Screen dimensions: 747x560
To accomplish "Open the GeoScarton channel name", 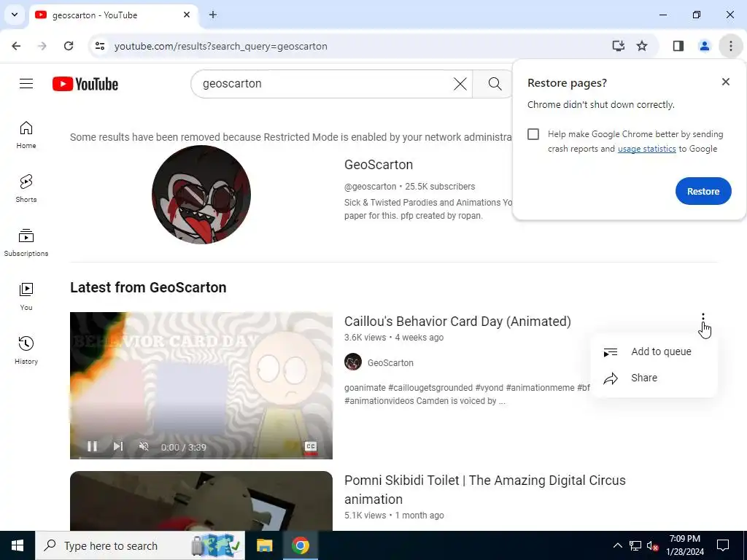I will click(379, 165).
